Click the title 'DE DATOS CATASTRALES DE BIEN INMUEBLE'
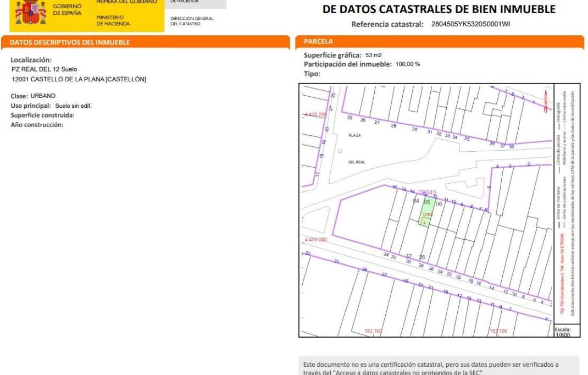588x375 pixels. [x=439, y=9]
